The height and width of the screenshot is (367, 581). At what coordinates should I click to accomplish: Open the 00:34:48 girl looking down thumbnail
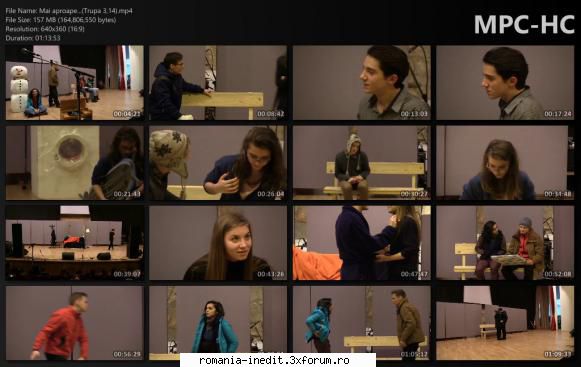pyautogui.click(x=505, y=163)
